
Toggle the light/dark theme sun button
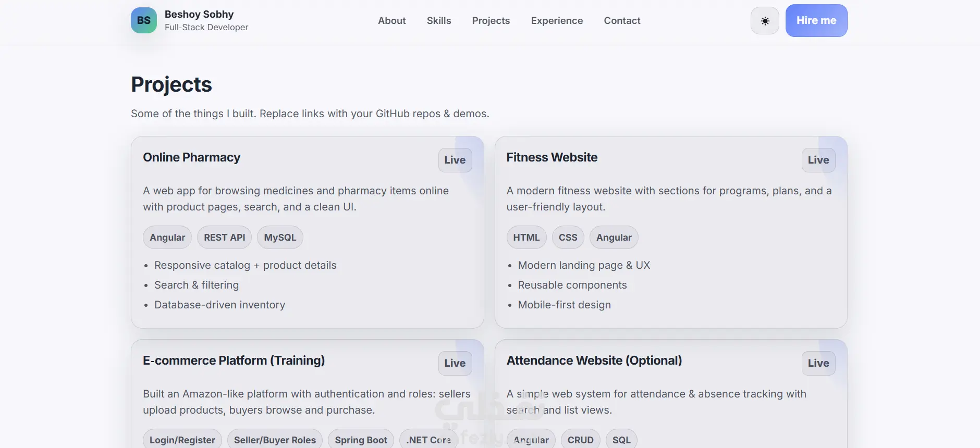coord(765,21)
